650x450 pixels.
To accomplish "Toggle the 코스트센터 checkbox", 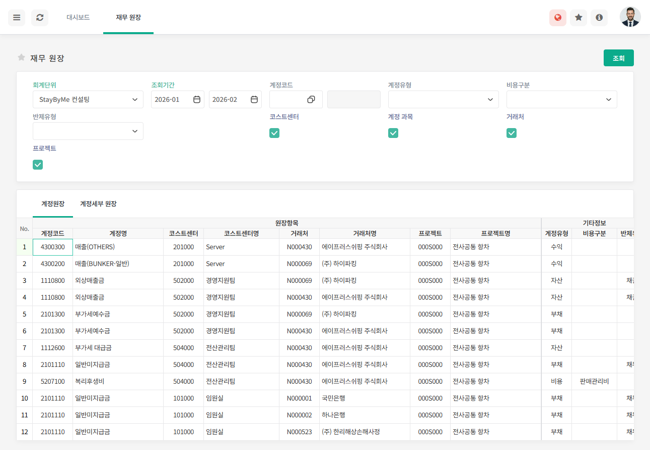I will (274, 132).
